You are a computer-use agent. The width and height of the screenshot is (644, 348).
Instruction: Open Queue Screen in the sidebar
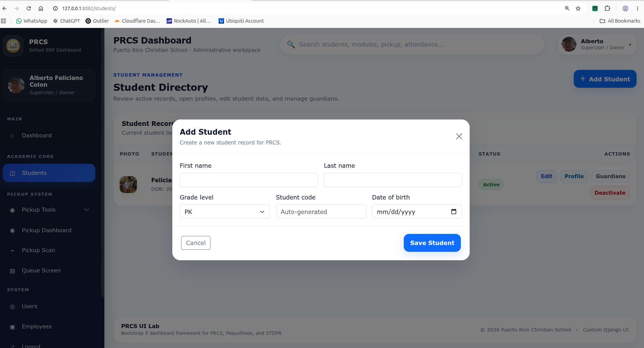click(49, 270)
